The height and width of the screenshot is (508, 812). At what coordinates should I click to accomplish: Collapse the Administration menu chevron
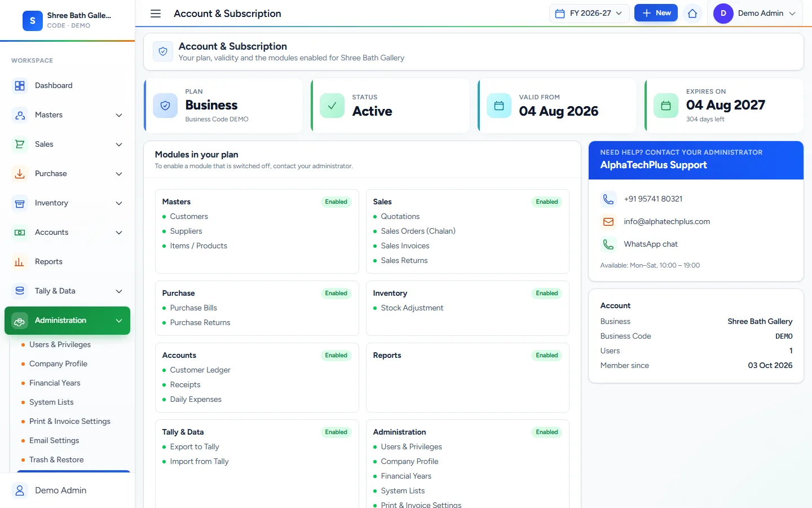tap(119, 321)
